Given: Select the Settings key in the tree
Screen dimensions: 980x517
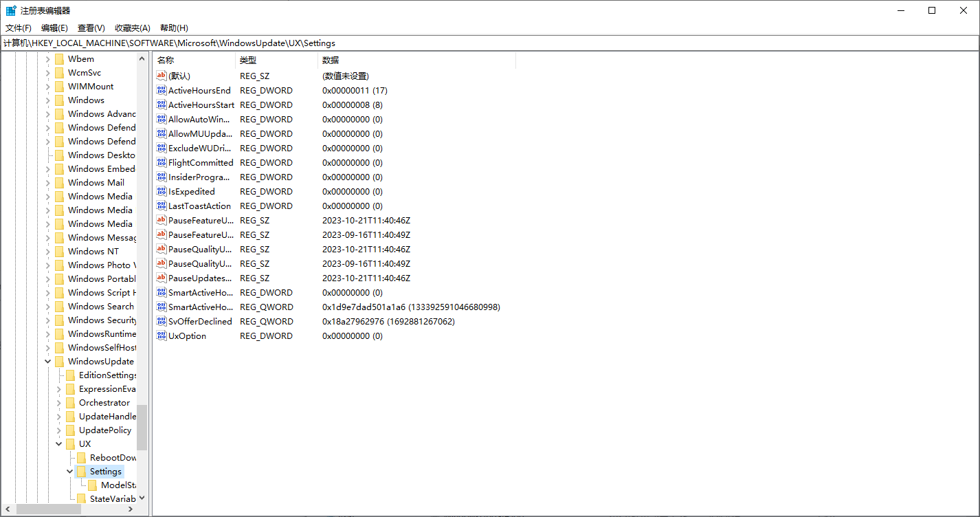Looking at the screenshot, I should tap(105, 471).
